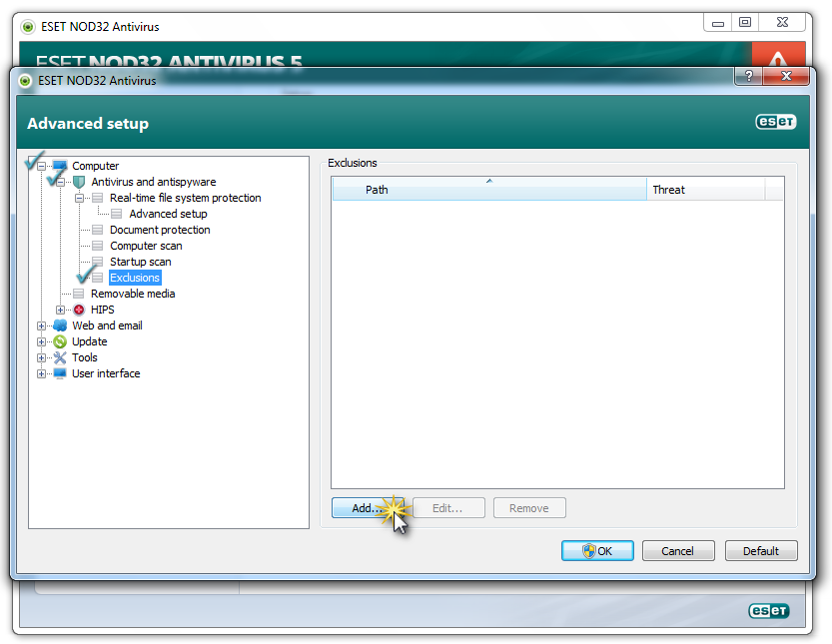Click the Web and email globe icon
The image size is (832, 644).
(x=60, y=325)
